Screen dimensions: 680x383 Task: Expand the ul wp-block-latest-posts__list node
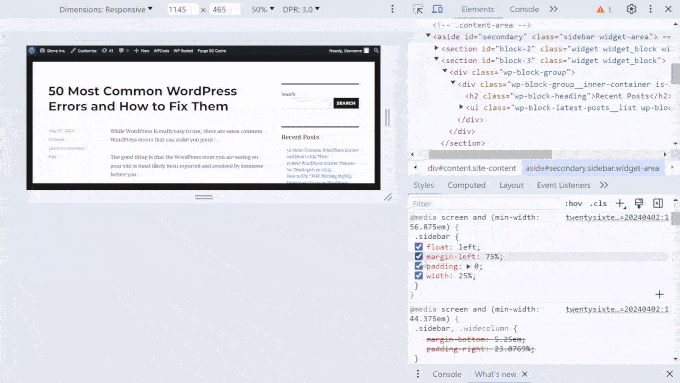coord(461,107)
